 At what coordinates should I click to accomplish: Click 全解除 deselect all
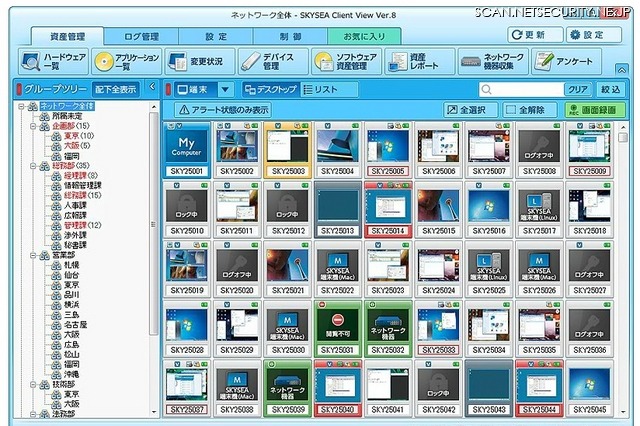tap(530, 110)
